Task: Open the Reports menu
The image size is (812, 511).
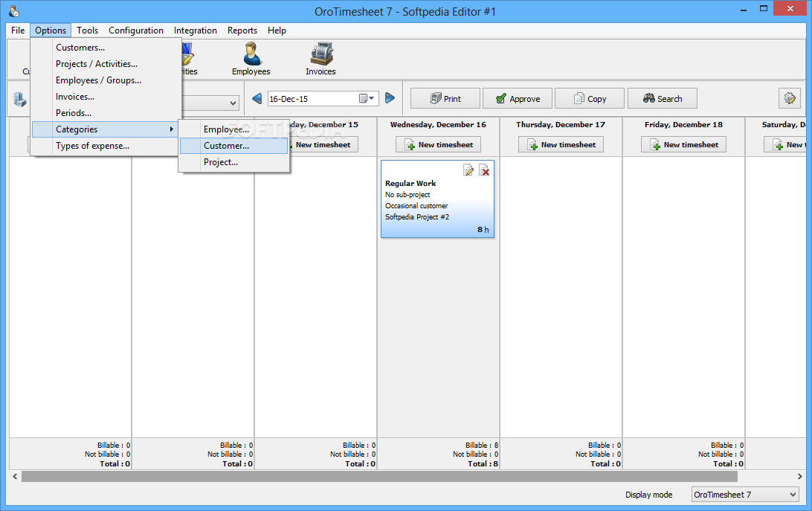Action: 242,30
